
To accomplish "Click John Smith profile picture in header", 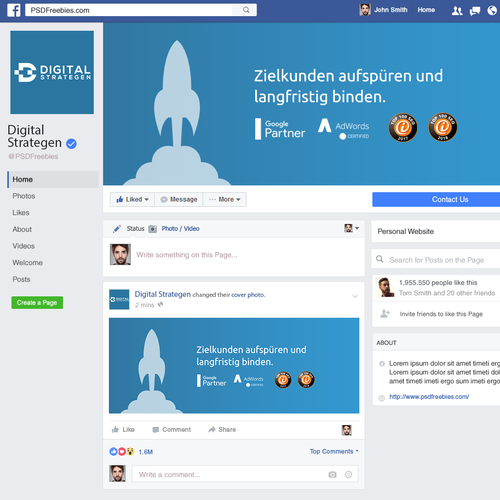I will click(x=365, y=10).
